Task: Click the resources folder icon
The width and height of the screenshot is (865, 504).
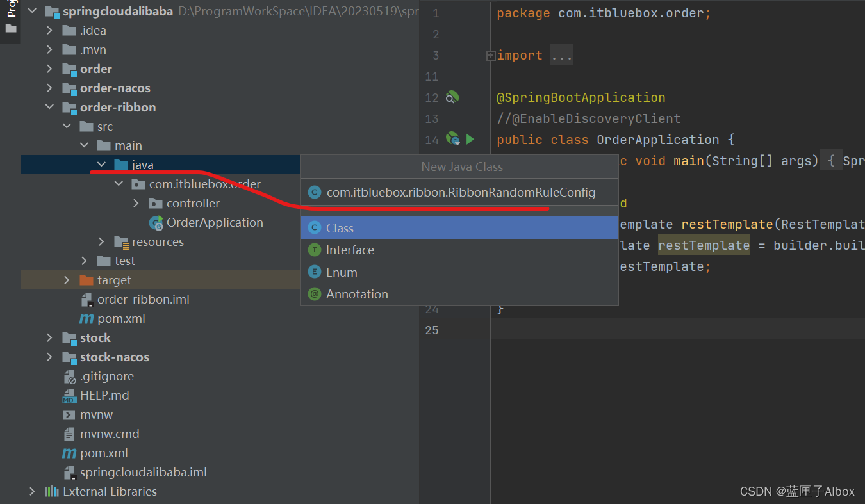Action: tap(121, 242)
